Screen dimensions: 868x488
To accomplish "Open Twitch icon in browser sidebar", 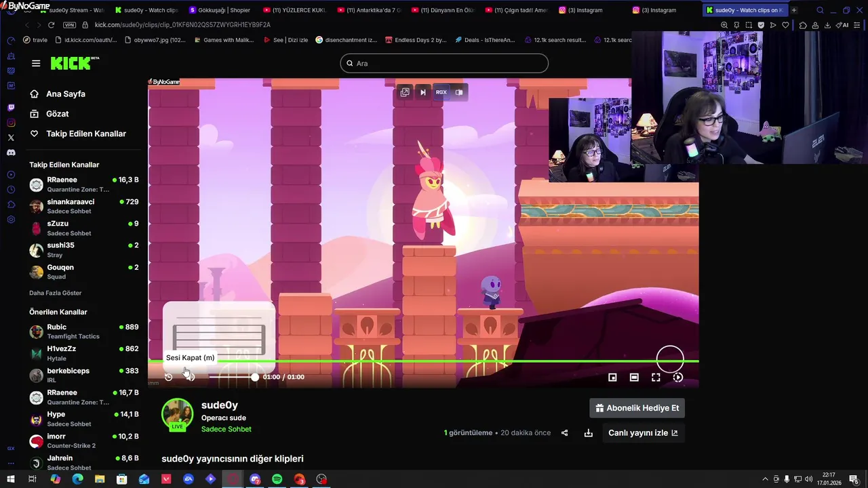I will point(11,108).
